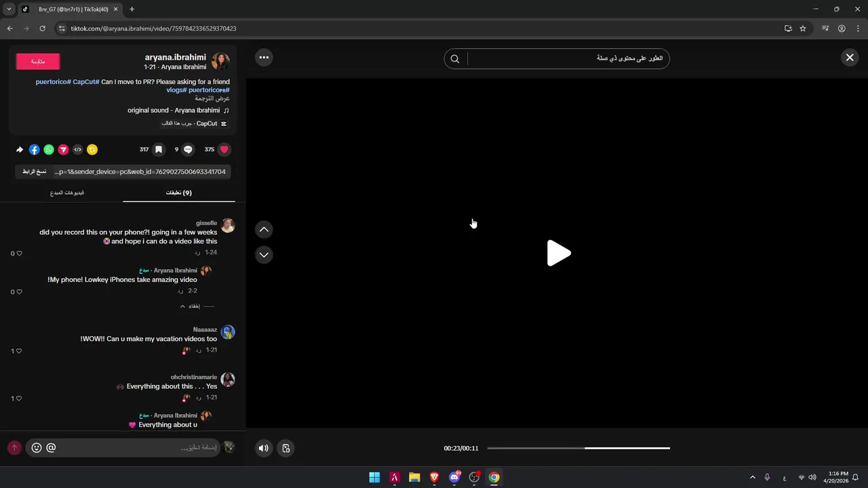The width and height of the screenshot is (868, 488).
Task: Insert mention with @ icon
Action: pos(51,448)
